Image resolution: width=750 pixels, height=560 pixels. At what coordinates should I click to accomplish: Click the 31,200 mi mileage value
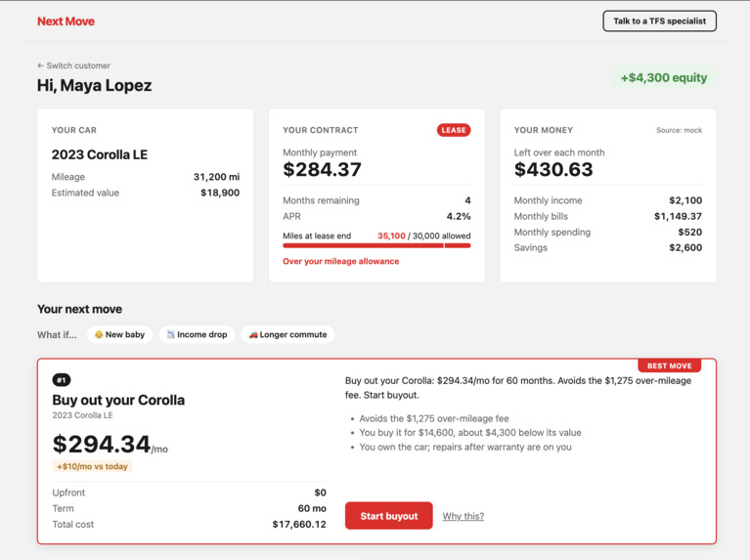(x=216, y=177)
